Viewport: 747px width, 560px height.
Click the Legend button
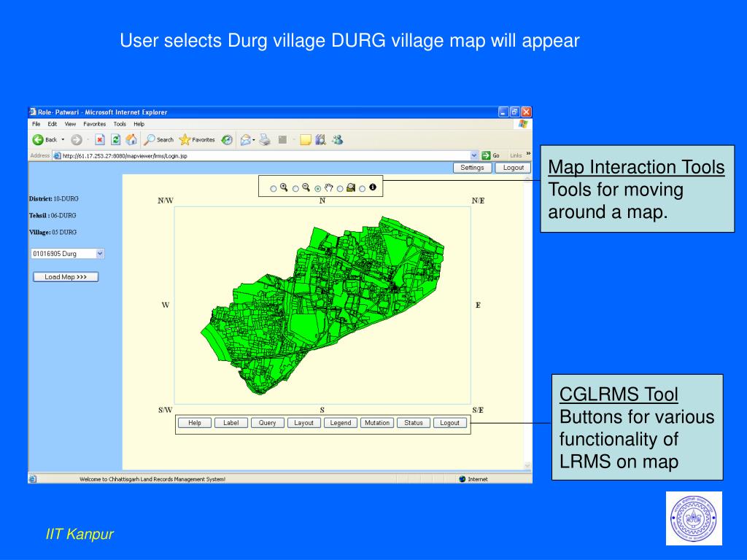341,423
